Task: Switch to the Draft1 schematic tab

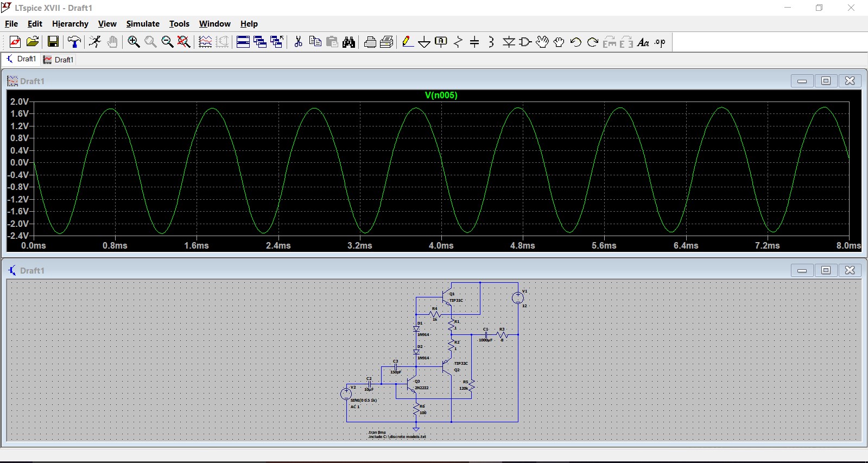Action: (21, 59)
